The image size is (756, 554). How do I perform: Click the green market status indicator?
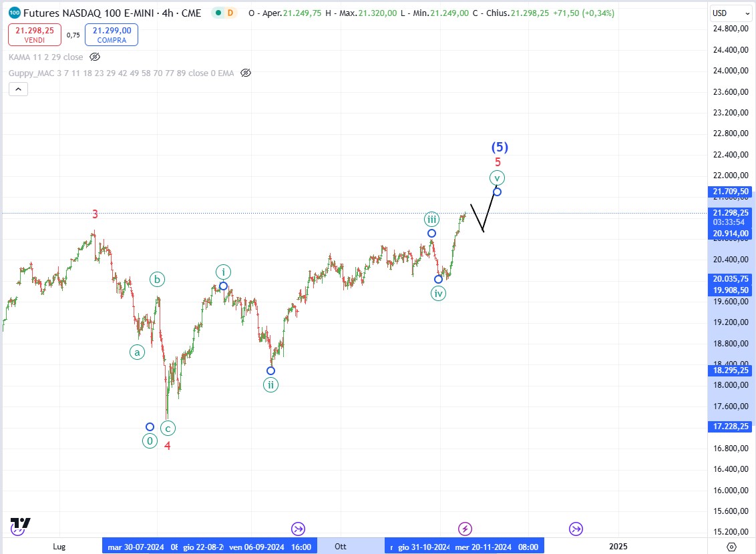pyautogui.click(x=218, y=13)
